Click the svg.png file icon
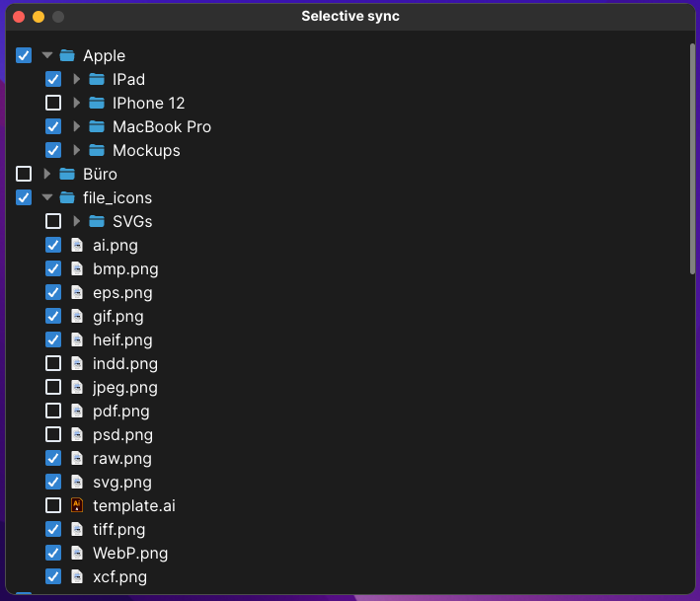The image size is (700, 601). click(77, 482)
